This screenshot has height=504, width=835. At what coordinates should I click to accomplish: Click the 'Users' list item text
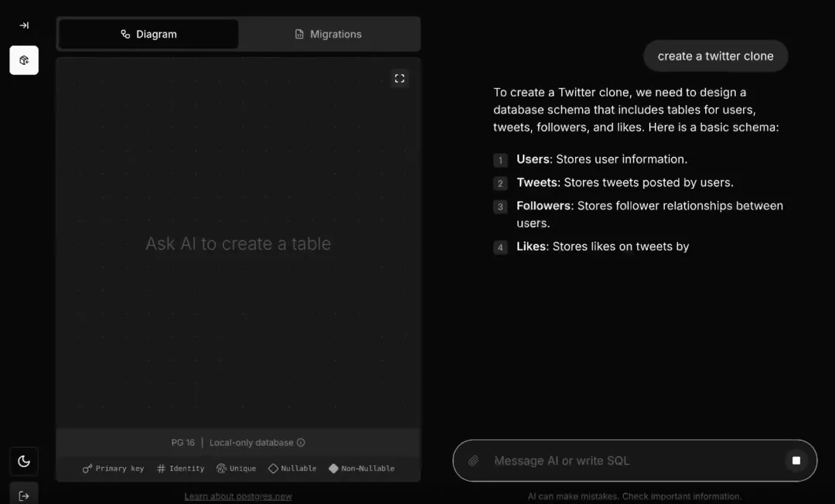[x=602, y=159]
